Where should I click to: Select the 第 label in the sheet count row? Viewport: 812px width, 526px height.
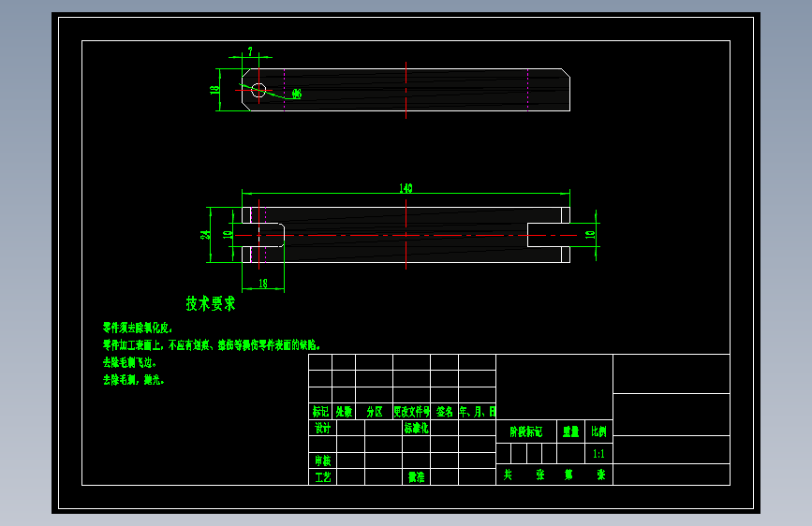568,475
